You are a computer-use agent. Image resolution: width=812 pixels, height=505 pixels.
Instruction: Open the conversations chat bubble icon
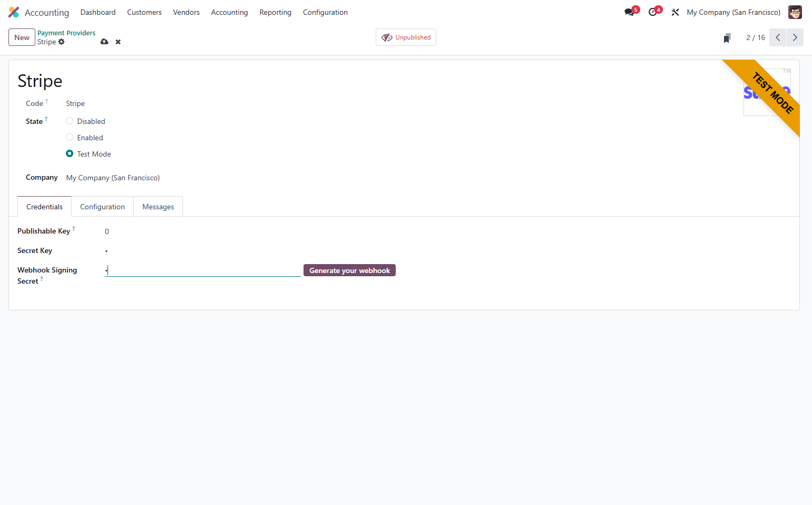click(629, 12)
